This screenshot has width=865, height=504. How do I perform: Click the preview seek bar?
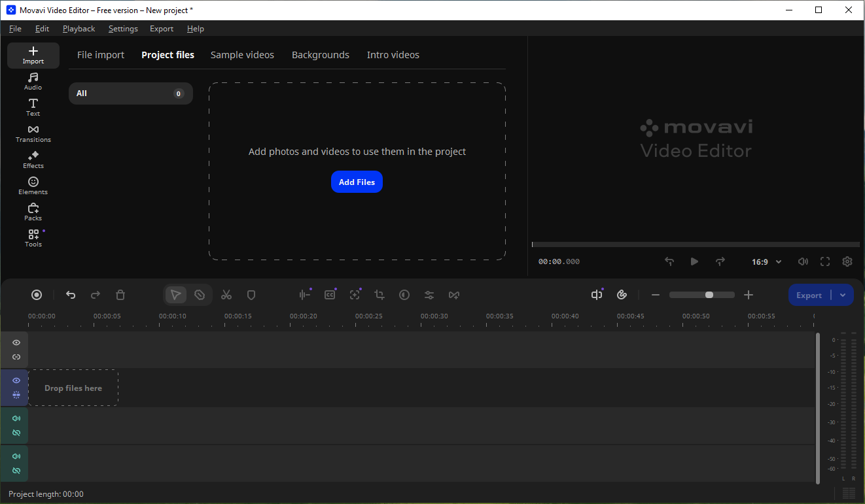696,244
